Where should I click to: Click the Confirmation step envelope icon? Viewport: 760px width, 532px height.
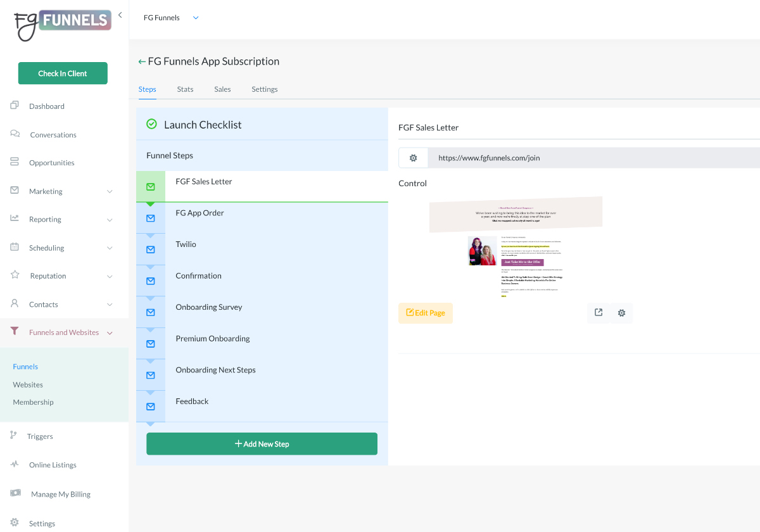[151, 281]
